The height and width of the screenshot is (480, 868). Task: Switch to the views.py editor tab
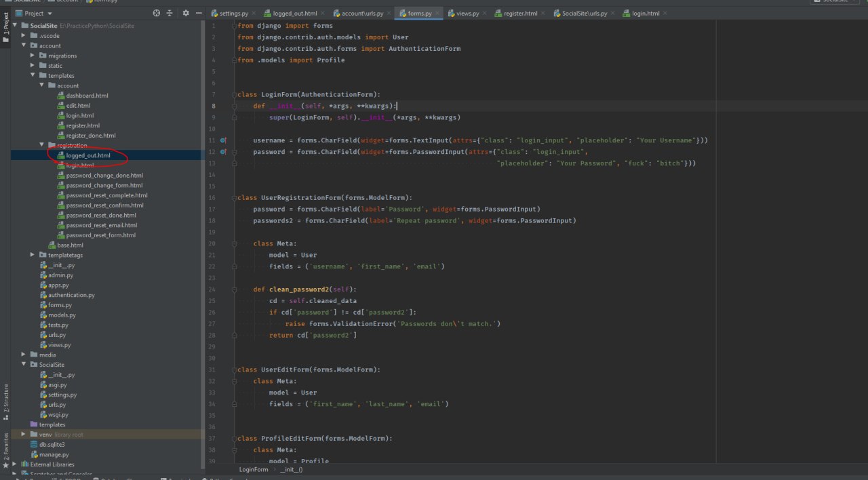pos(467,13)
